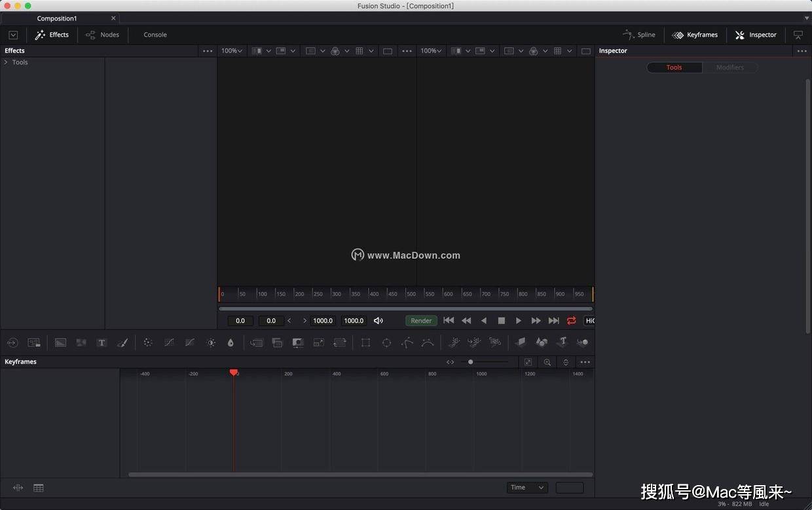Select the Modifiers tab in Inspector
812x510 pixels.
[x=730, y=67]
